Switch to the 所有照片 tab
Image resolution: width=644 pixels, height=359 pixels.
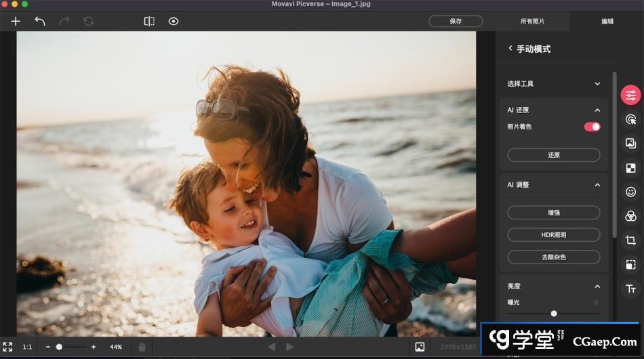pos(532,21)
